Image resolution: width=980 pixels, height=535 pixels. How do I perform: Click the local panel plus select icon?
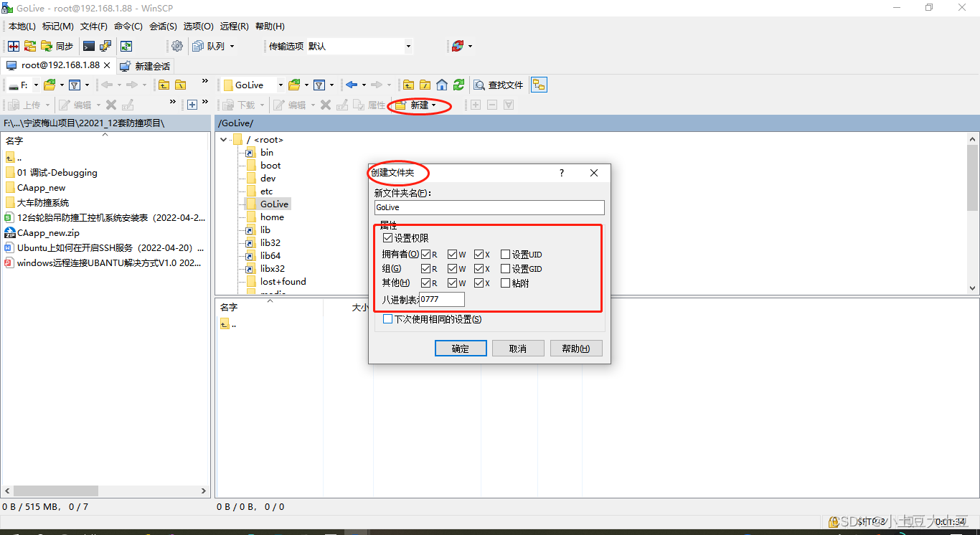(192, 105)
